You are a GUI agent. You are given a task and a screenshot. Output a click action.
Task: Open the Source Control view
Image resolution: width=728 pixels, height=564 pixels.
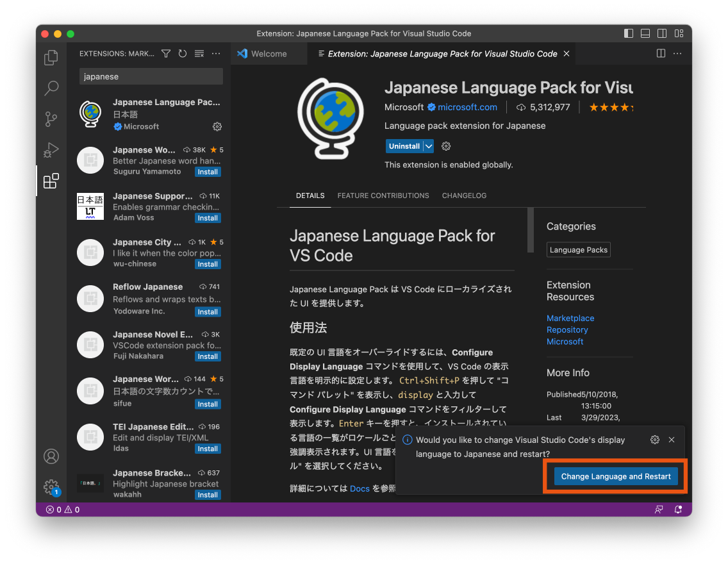pyautogui.click(x=51, y=119)
